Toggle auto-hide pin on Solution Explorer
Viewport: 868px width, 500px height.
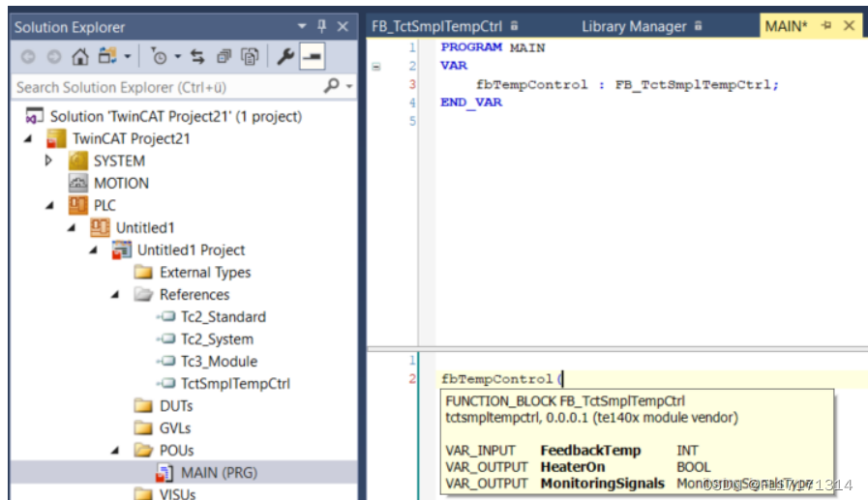click(322, 26)
